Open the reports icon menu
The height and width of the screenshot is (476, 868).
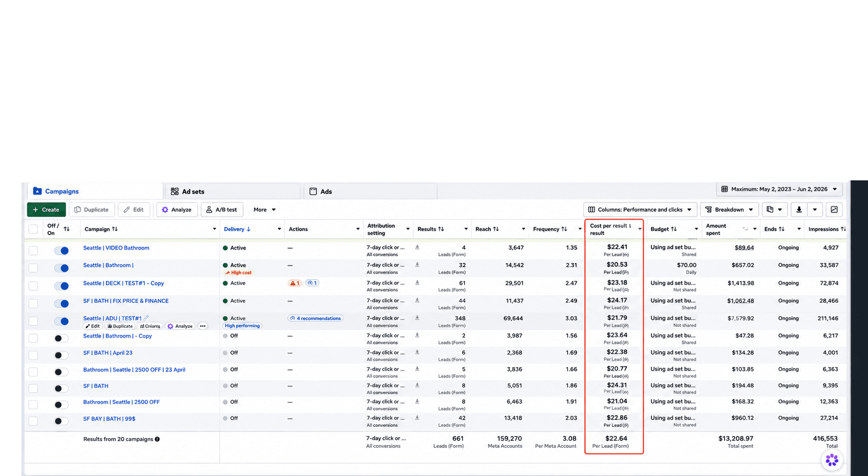[774, 210]
